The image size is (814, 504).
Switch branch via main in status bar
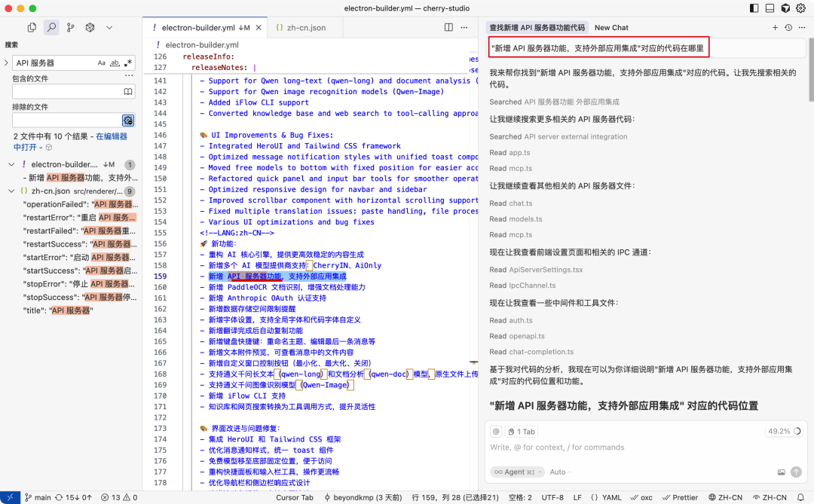pos(38,497)
